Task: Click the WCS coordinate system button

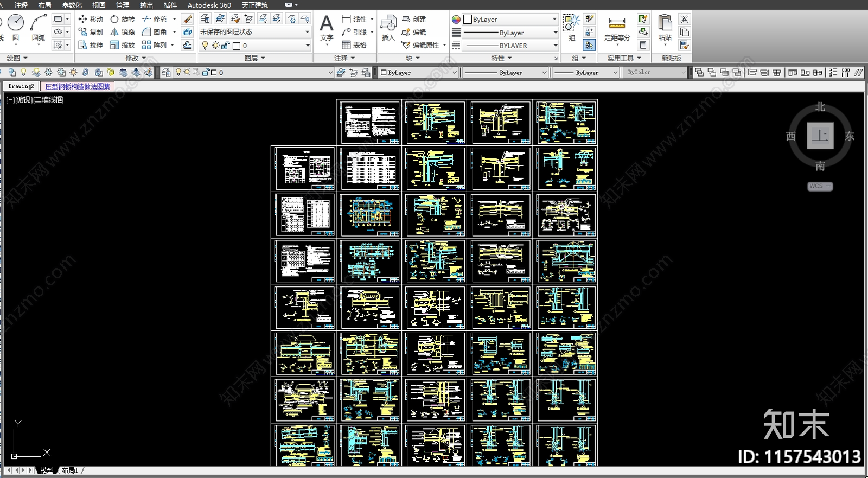Action: pyautogui.click(x=820, y=186)
